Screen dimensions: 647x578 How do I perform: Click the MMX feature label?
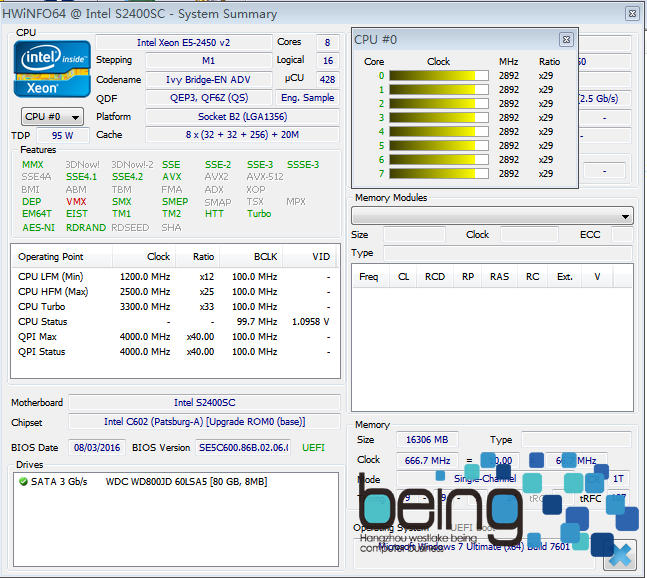tap(33, 165)
